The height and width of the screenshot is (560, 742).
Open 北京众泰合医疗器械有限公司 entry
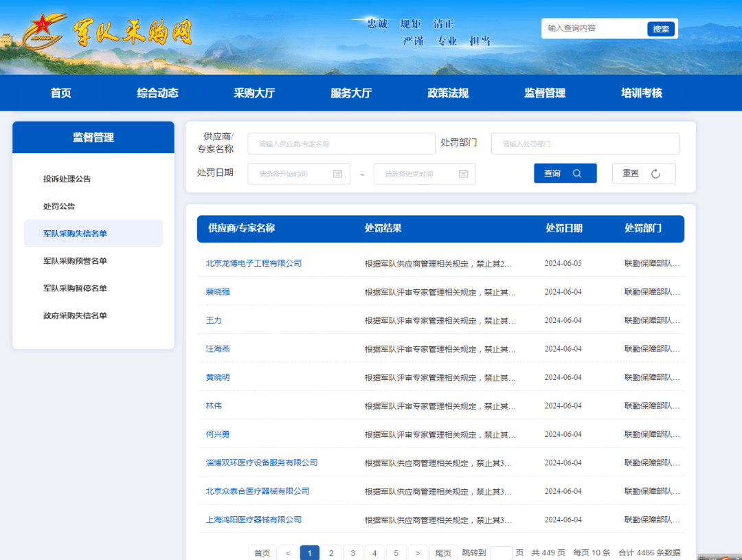click(258, 491)
